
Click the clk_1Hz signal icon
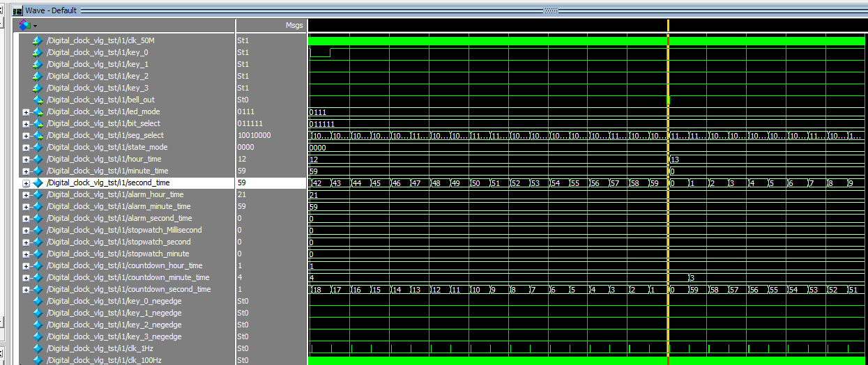(38, 348)
